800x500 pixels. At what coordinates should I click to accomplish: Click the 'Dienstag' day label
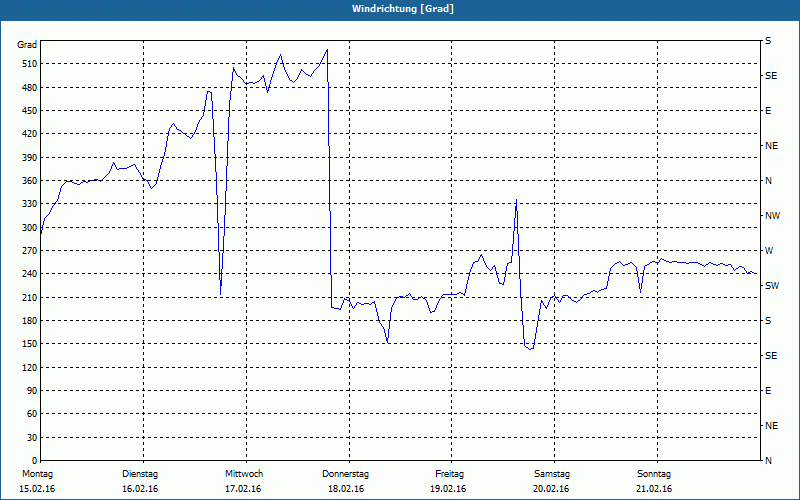pyautogui.click(x=140, y=474)
